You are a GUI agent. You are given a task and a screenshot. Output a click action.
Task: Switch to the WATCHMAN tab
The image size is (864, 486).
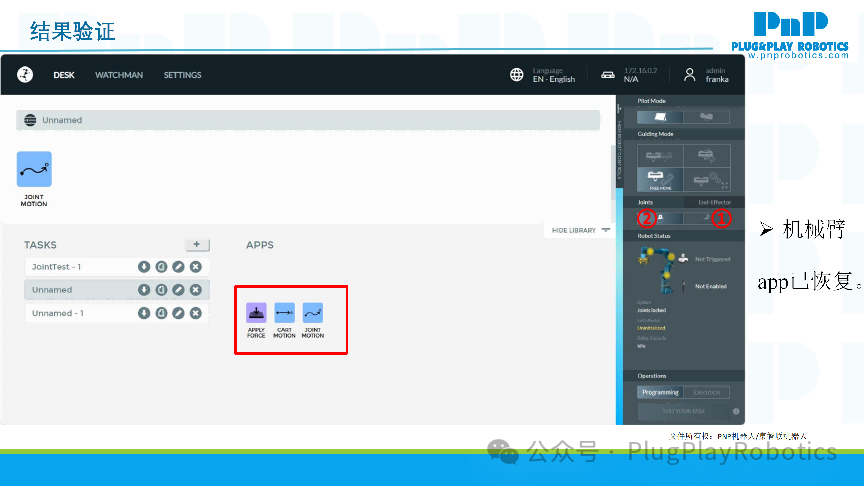click(x=119, y=75)
